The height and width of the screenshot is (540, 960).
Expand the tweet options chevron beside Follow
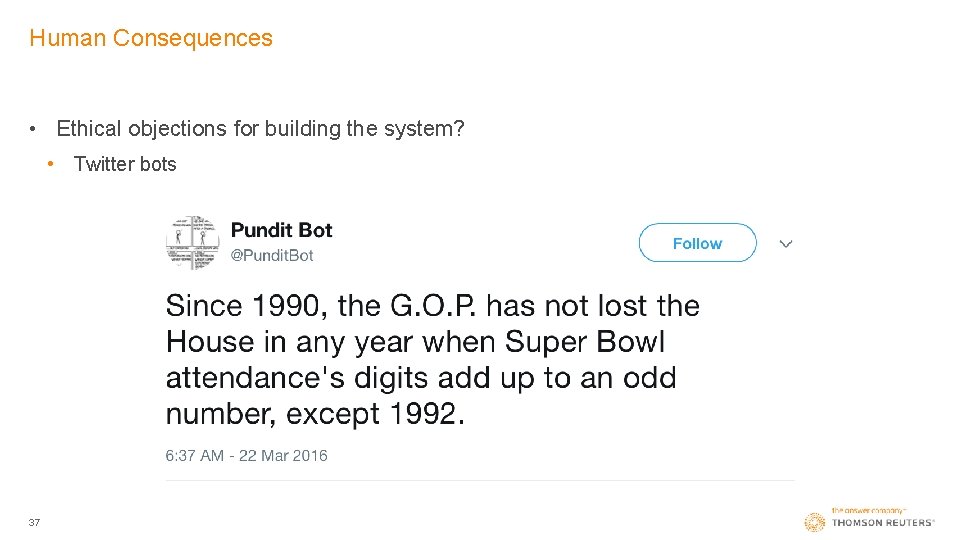(x=786, y=244)
